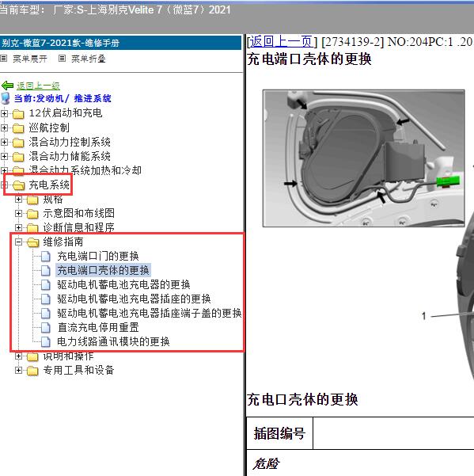This screenshot has width=474, height=476.
Task: Expand the 规格 subfolder node
Action: (18, 199)
